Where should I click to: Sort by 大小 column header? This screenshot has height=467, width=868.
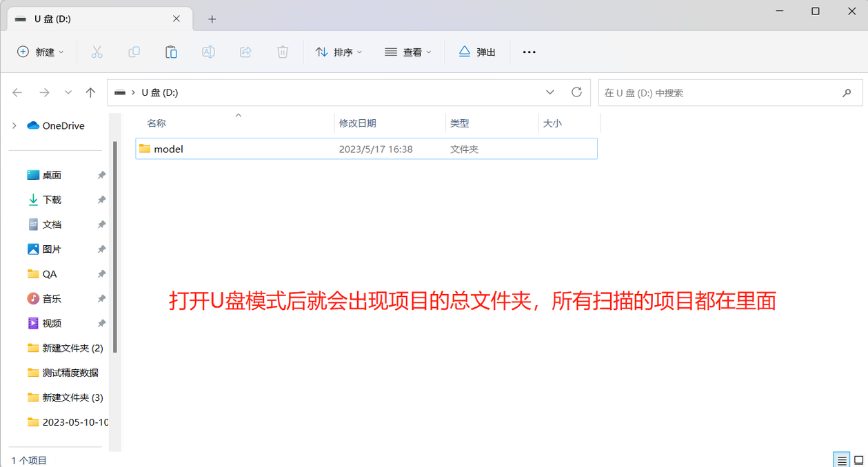tap(552, 123)
